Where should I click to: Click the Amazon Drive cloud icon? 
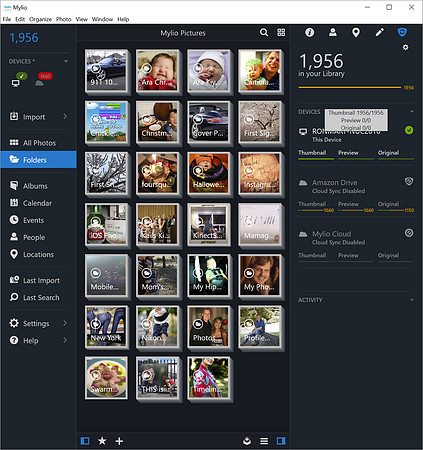tap(303, 183)
